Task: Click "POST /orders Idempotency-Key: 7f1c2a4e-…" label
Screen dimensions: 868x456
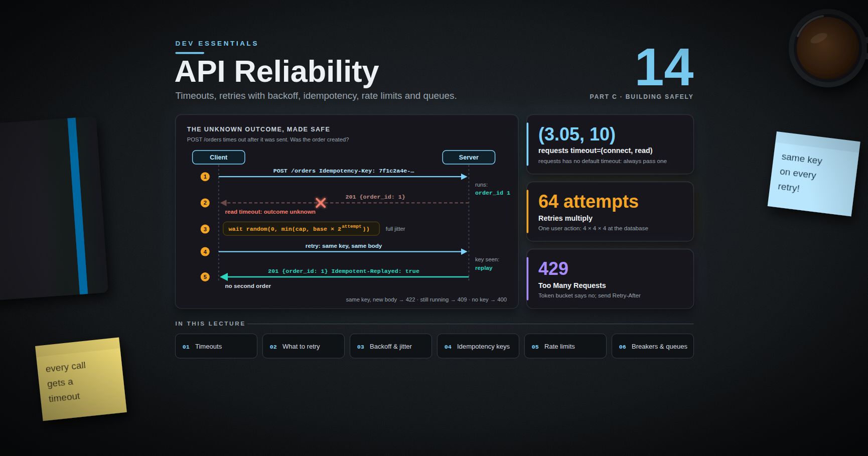Action: pos(344,171)
